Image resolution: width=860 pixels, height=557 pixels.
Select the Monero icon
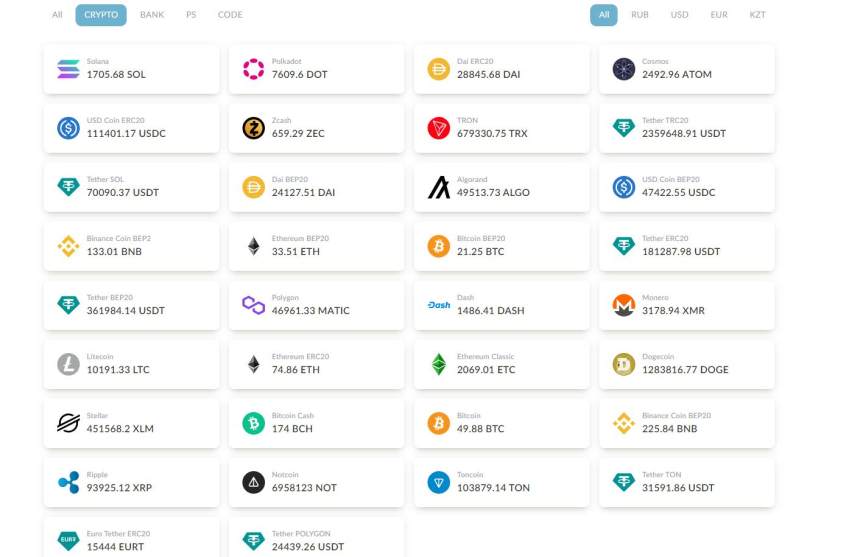624,305
